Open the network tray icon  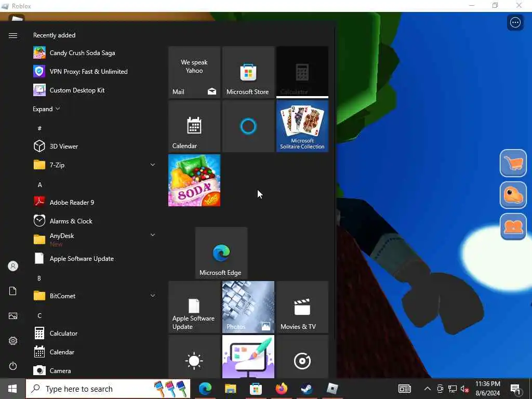point(453,389)
